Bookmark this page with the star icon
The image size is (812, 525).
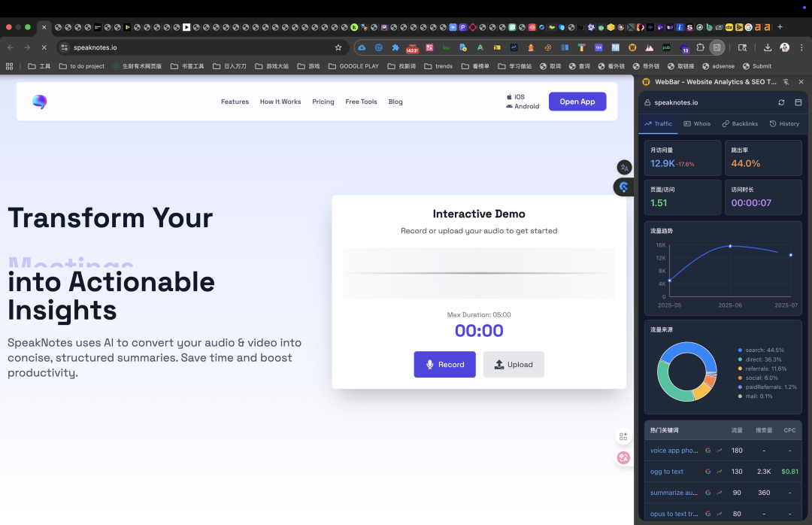pyautogui.click(x=338, y=47)
